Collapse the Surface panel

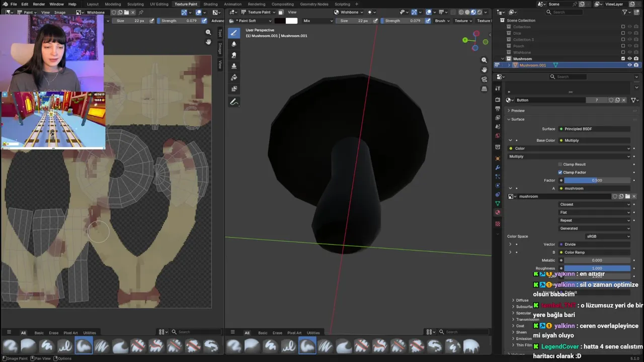518,119
